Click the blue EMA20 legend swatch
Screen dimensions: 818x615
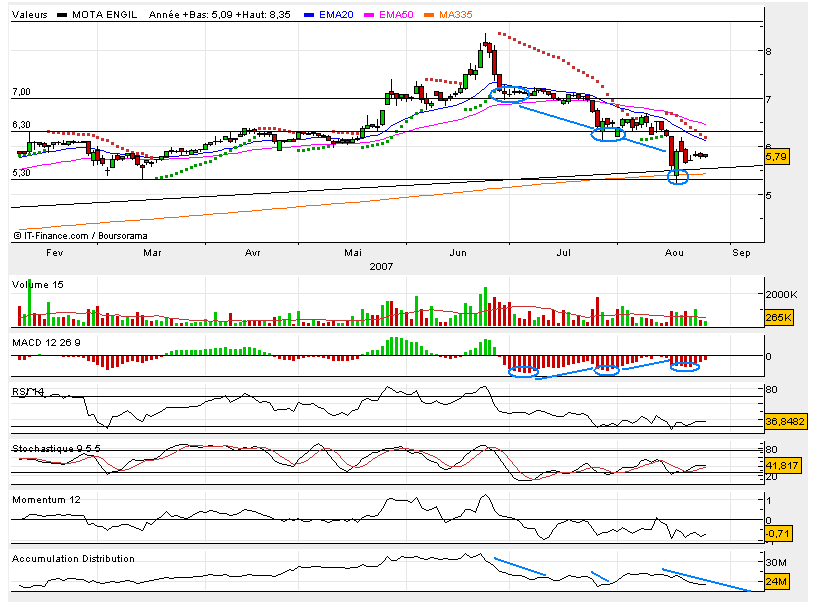309,15
